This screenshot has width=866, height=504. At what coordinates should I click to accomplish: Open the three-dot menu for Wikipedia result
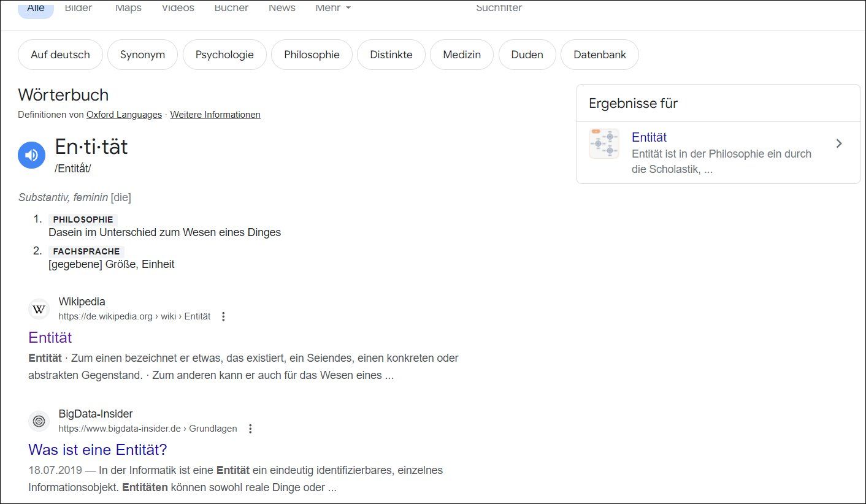click(x=223, y=316)
